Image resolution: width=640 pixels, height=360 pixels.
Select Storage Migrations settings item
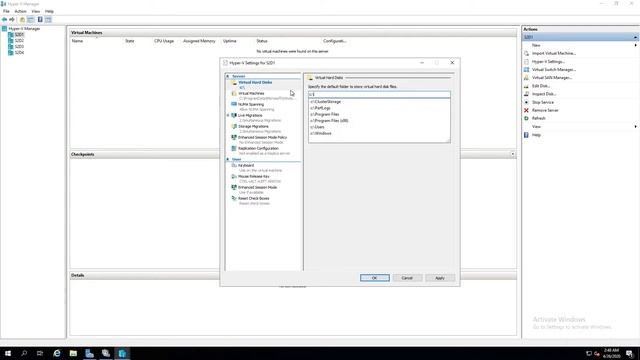pos(253,127)
